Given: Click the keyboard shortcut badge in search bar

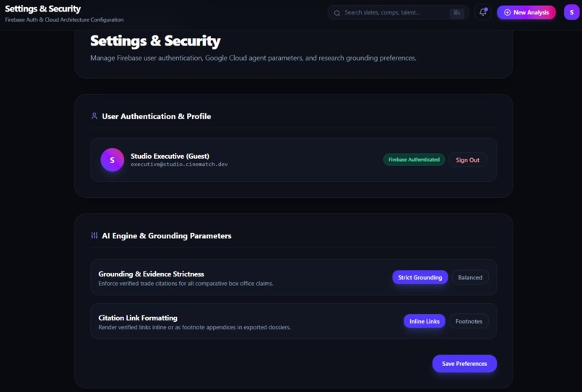Looking at the screenshot, I should 456,13.
